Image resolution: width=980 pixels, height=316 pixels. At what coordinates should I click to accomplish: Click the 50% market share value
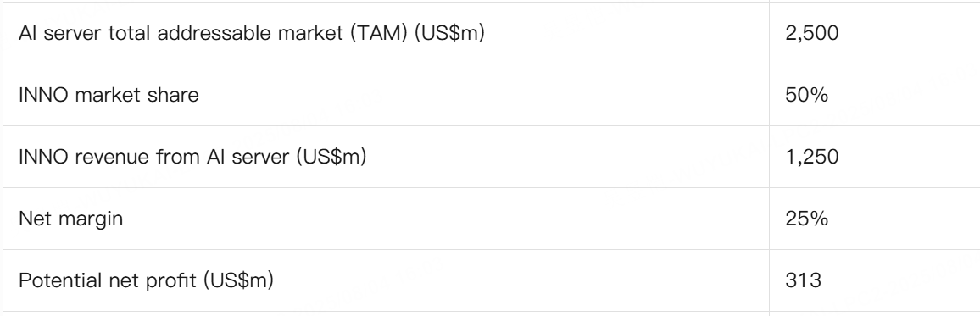click(x=806, y=95)
